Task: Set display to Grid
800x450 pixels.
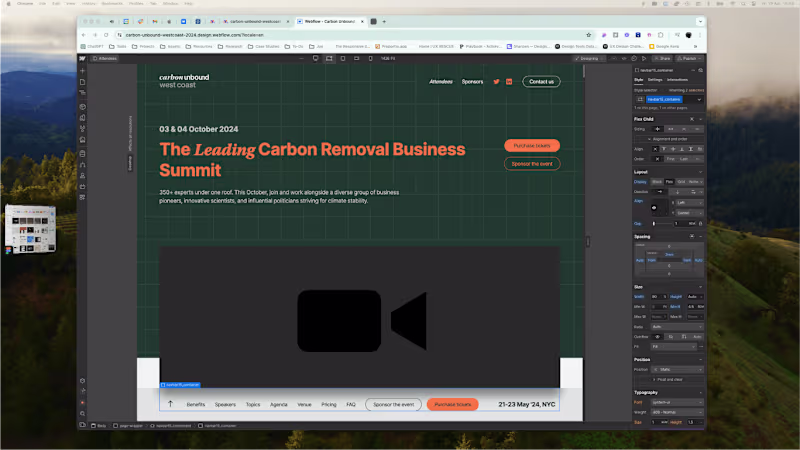Action: click(x=681, y=182)
